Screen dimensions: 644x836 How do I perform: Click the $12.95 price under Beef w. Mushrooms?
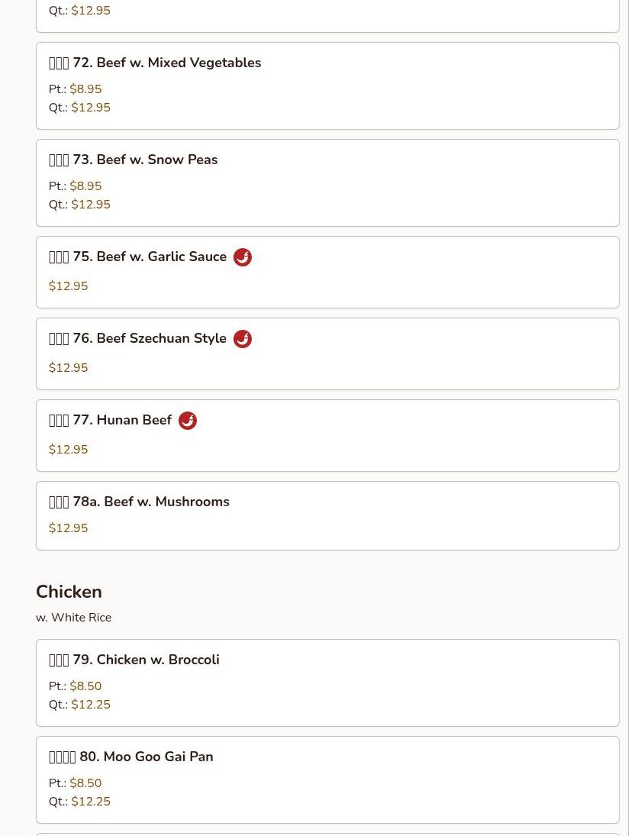(x=68, y=528)
